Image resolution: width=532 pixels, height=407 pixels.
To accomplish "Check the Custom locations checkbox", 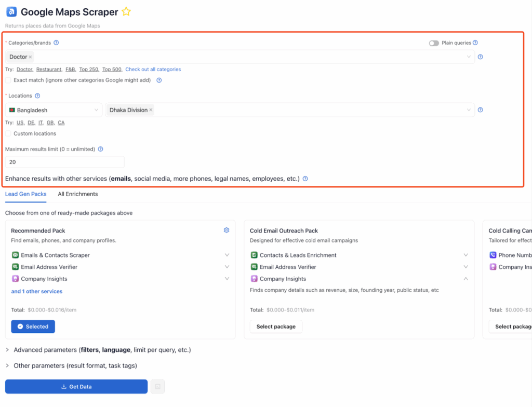I will [8, 133].
